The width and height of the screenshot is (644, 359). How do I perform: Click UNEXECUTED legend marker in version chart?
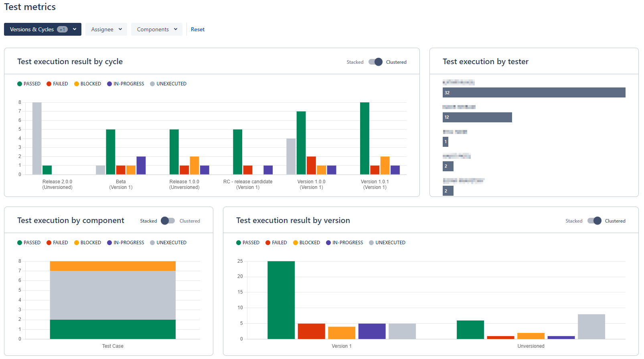pyautogui.click(x=371, y=243)
